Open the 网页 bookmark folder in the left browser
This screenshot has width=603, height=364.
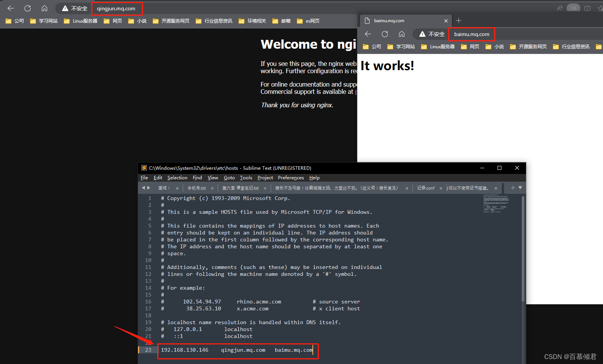(x=113, y=21)
